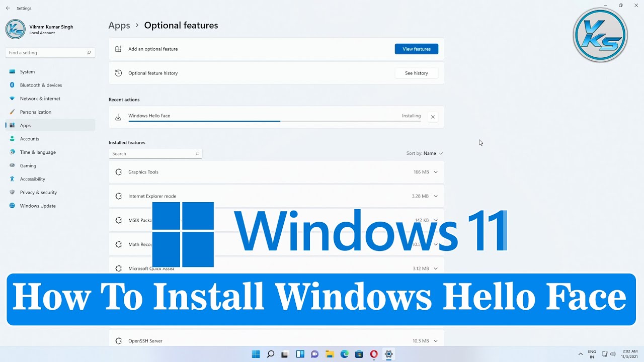This screenshot has width=644, height=362.
Task: Click the Internet Explorer mode label
Action: point(152,196)
